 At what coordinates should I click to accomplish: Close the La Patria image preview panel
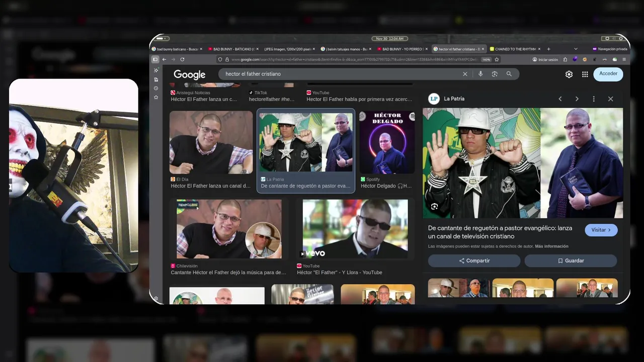tap(610, 99)
